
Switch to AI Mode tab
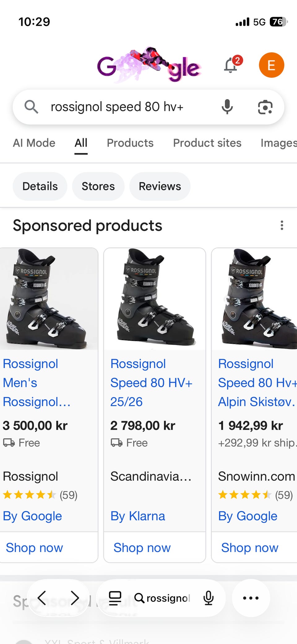[34, 143]
